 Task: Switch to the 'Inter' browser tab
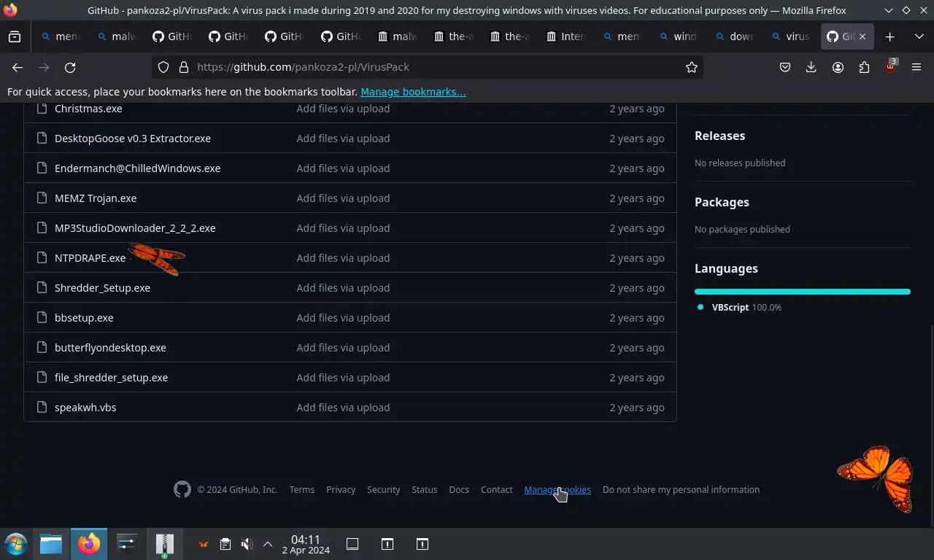pyautogui.click(x=567, y=36)
